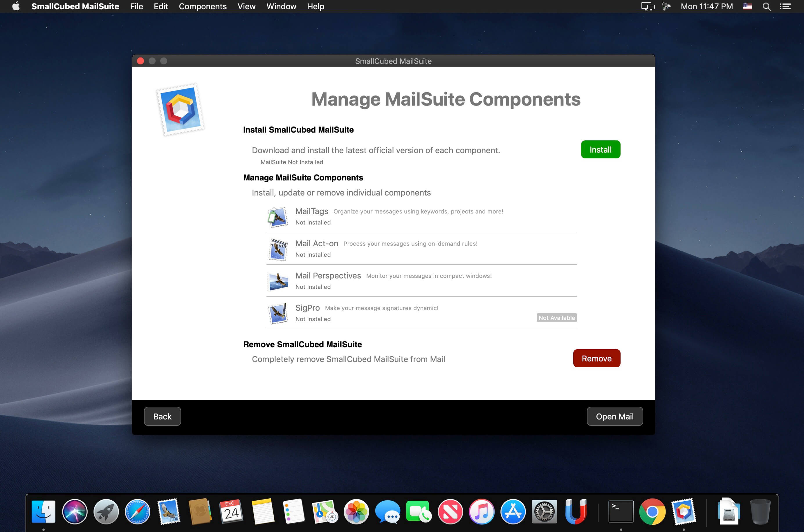Open Contacts book icon in dock
Screen dimensions: 804x532
[200, 512]
